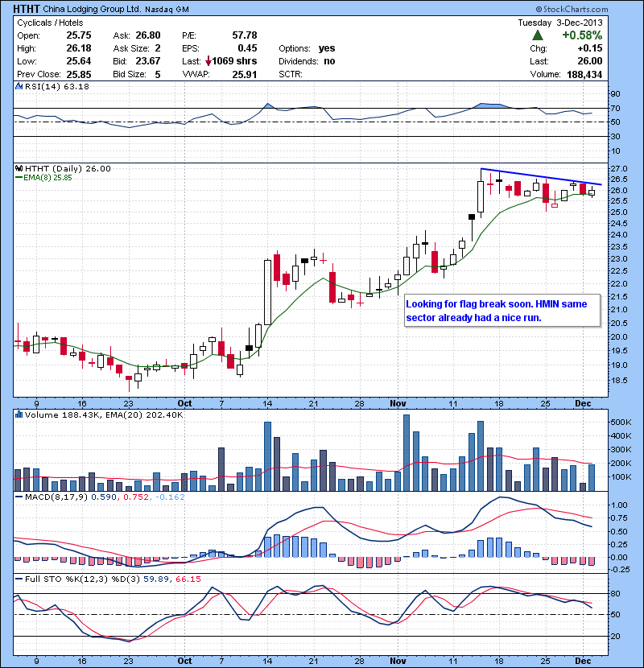Click the candlestick icon beside HTHT (Daily)
Image resolution: width=644 pixels, height=668 pixels.
pyautogui.click(x=19, y=168)
